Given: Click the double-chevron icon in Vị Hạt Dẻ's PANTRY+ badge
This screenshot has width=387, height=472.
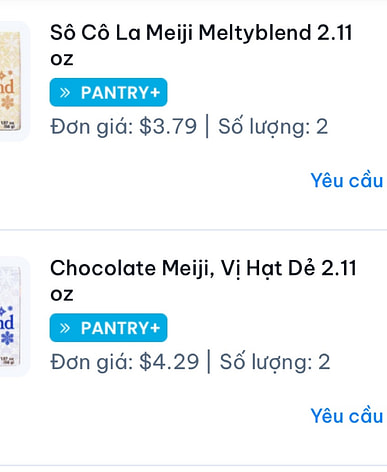Looking at the screenshot, I should click(65, 328).
